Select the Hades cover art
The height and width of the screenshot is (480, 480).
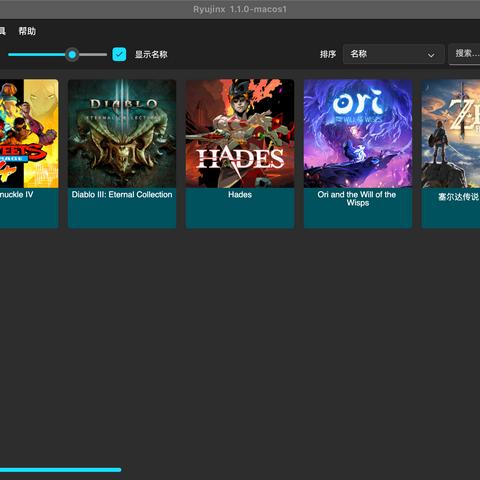coord(240,134)
